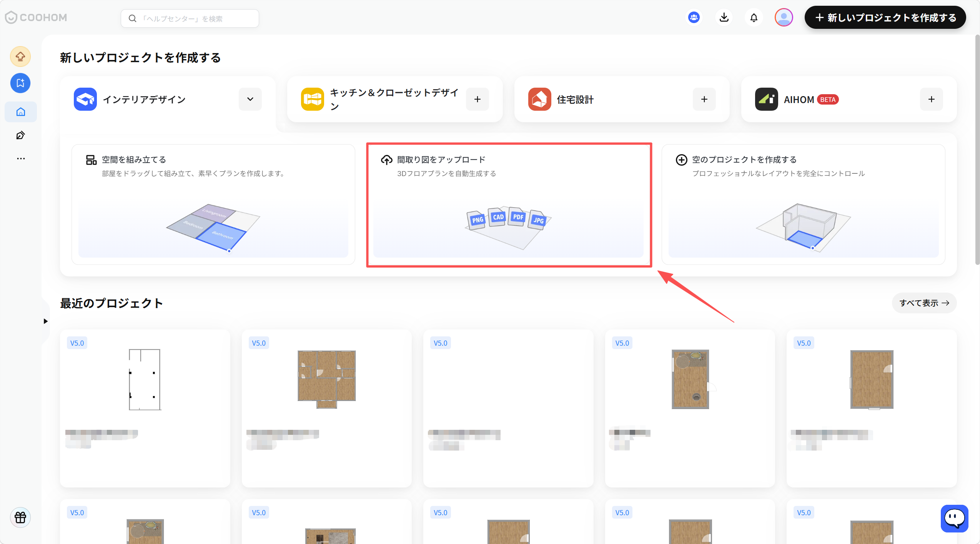Viewport: 980px width, 544px height.
Task: Click the help center search field
Action: point(190,18)
